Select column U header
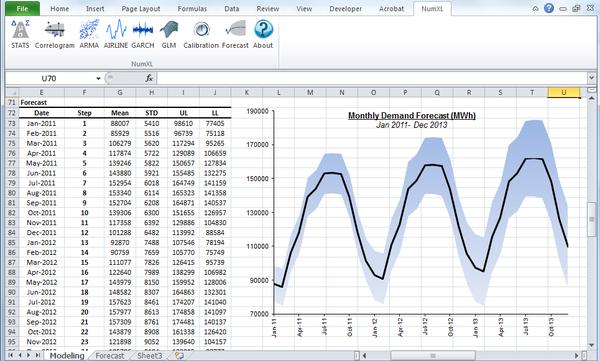This screenshot has width=600, height=361. (x=564, y=92)
